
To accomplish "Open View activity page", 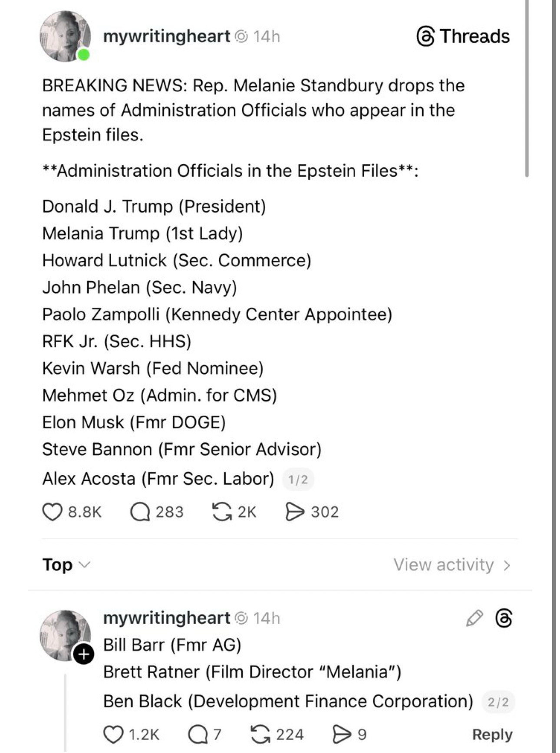I will pos(451,565).
